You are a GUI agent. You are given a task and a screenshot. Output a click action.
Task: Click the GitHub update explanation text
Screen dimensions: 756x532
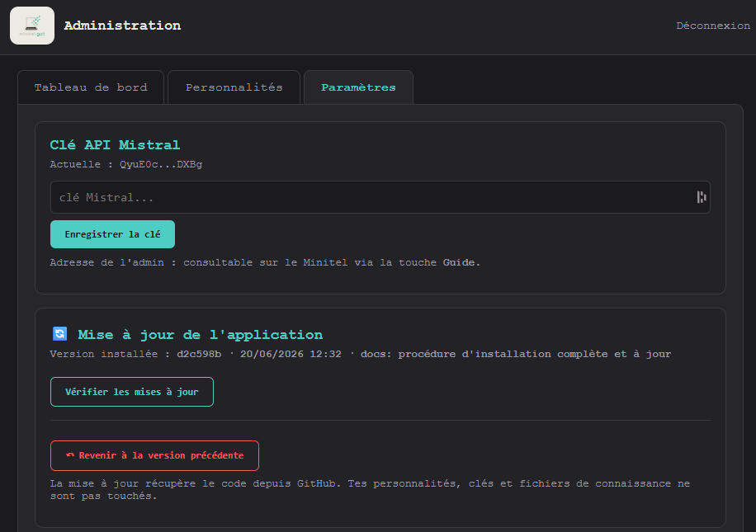click(370, 490)
